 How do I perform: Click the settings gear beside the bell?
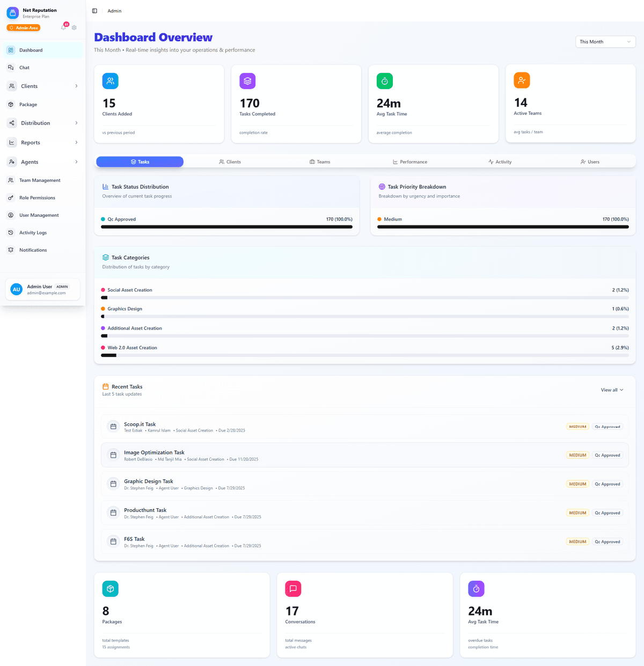pos(74,27)
